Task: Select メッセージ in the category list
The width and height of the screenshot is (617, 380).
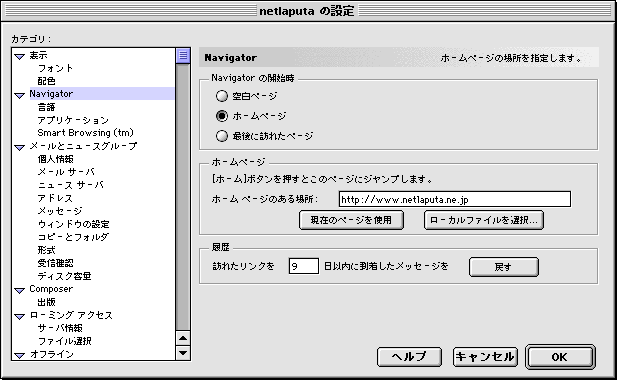Action: click(60, 211)
